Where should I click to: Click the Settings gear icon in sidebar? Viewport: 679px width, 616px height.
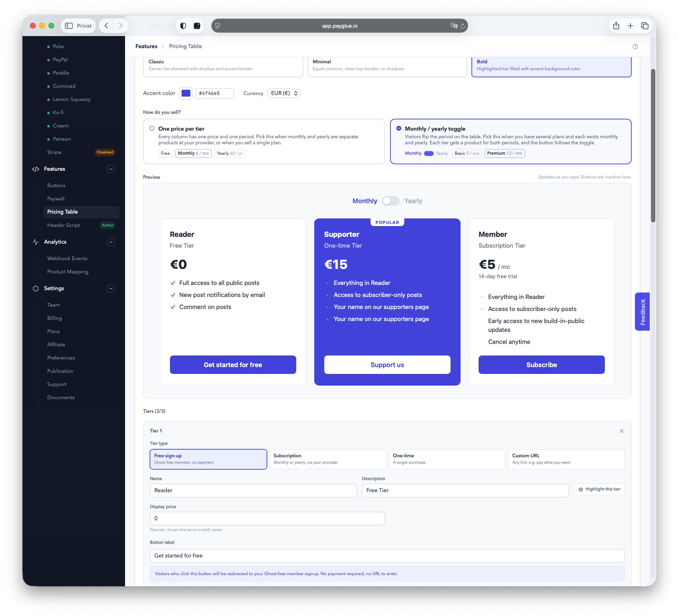pyautogui.click(x=36, y=289)
